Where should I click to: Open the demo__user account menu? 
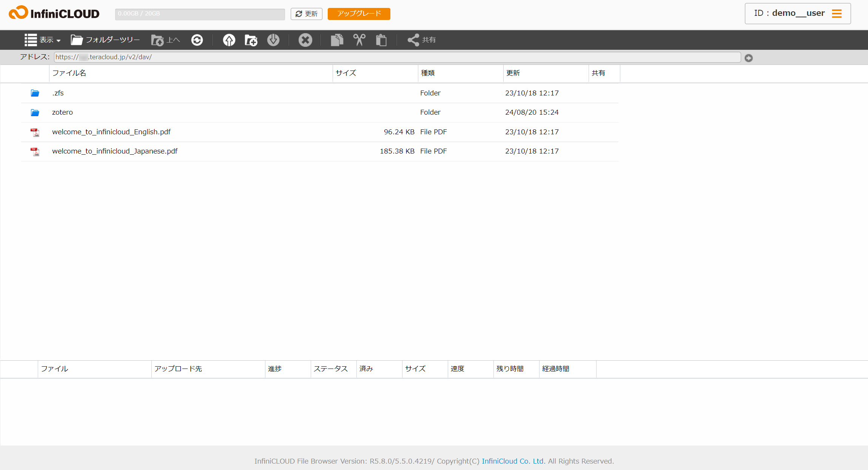[797, 13]
